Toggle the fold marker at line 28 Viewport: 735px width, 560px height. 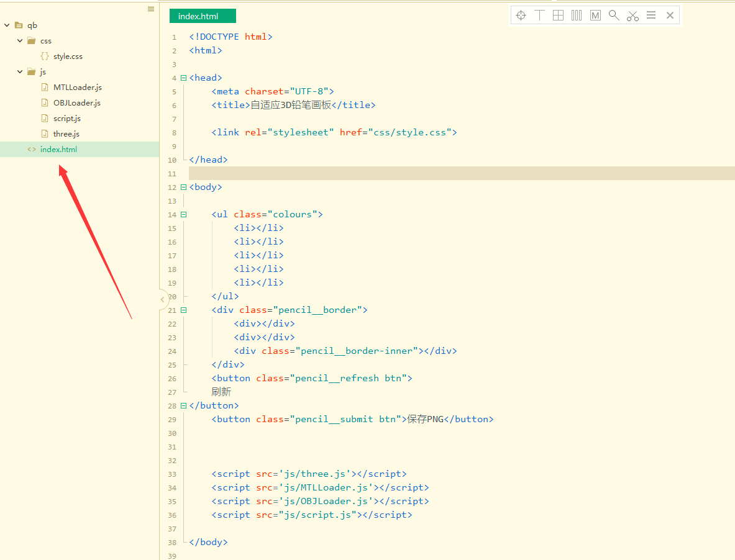point(184,406)
